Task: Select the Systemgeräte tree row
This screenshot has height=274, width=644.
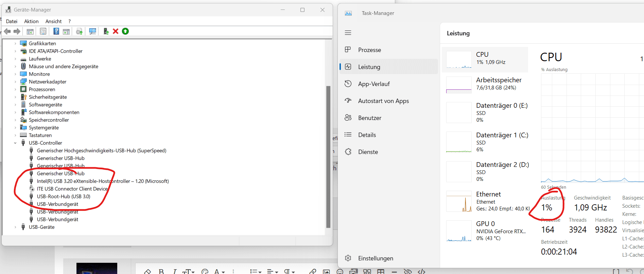Action: 43,127
